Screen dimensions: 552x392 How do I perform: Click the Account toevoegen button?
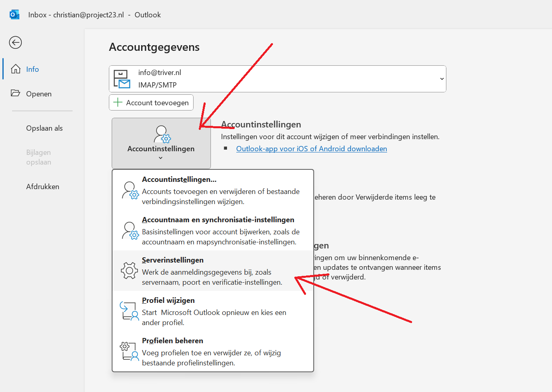[x=151, y=102]
